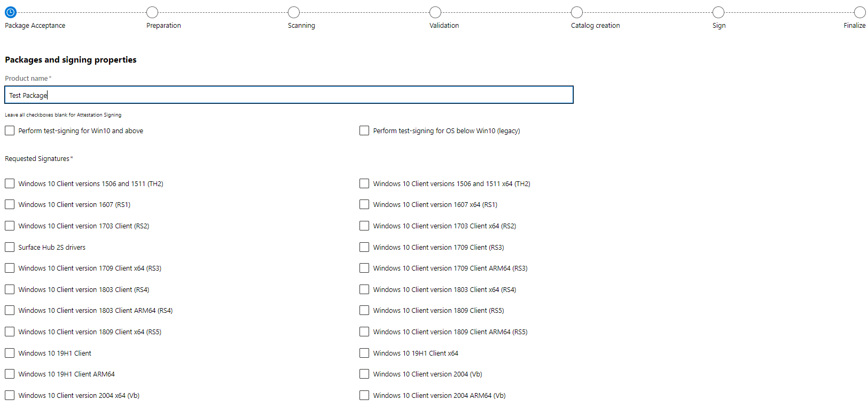Click the Finalize step circle
The image size is (868, 415).
(860, 12)
